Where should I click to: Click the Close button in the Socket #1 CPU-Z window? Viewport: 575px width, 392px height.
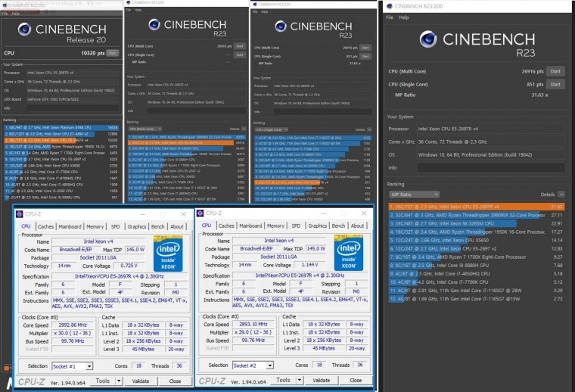click(x=175, y=381)
